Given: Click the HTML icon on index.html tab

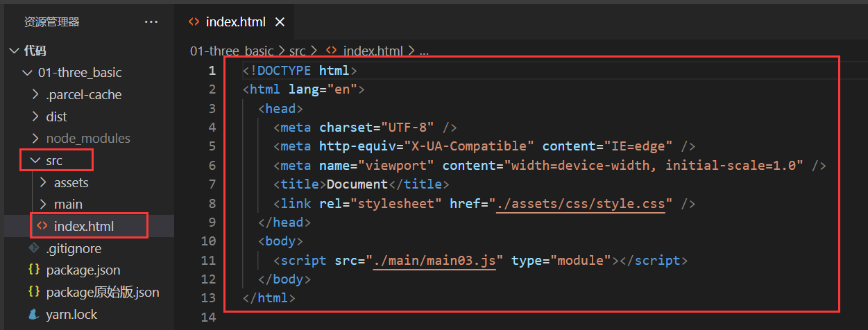Looking at the screenshot, I should [194, 22].
